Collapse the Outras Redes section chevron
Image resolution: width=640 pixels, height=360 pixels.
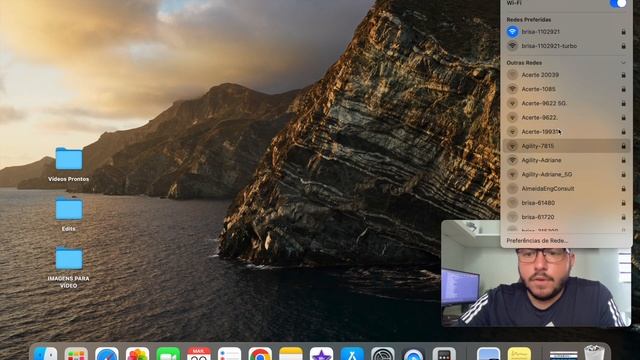[623, 63]
